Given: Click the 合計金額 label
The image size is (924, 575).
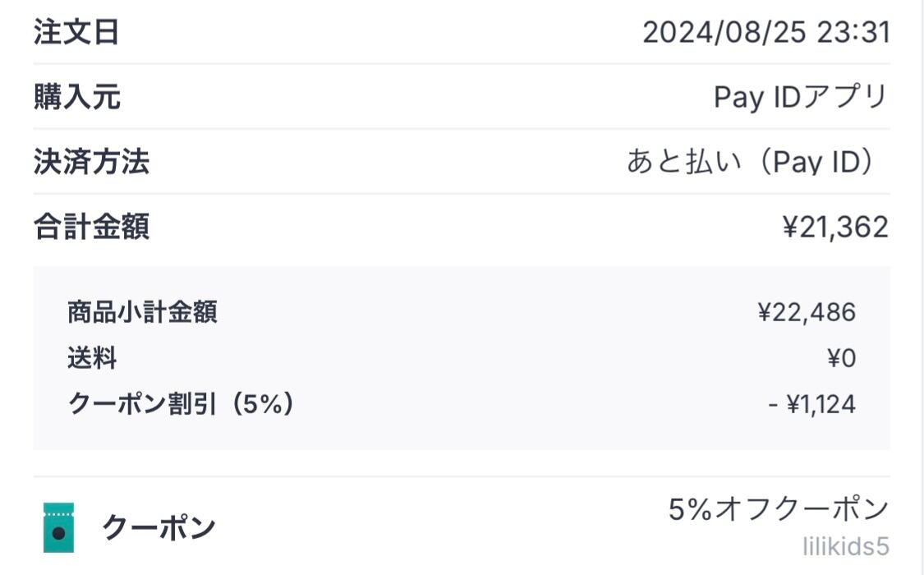Looking at the screenshot, I should click(x=91, y=228).
